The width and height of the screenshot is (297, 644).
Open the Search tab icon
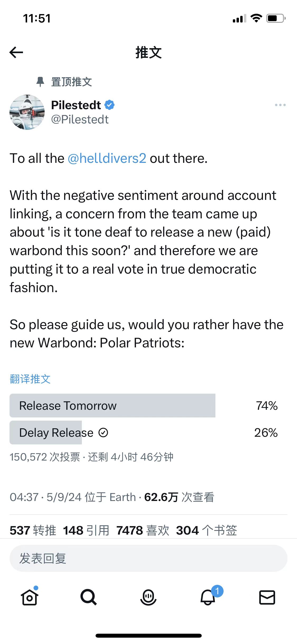tap(89, 597)
